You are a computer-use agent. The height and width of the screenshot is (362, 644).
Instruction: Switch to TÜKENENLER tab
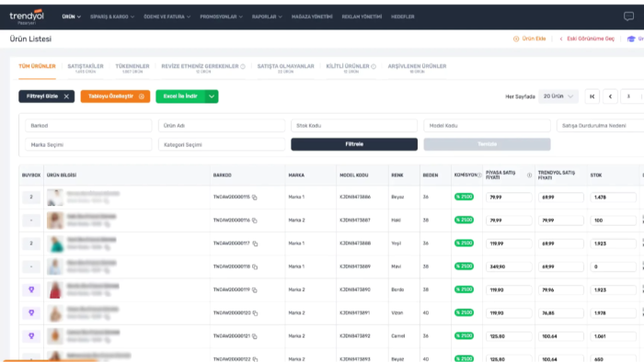[132, 68]
